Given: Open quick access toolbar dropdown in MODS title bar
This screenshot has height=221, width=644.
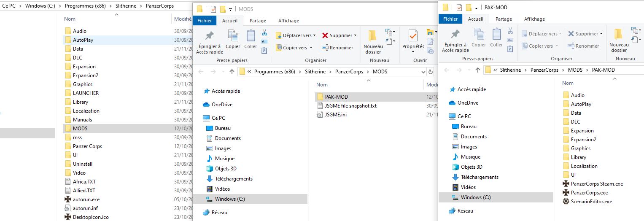Looking at the screenshot, I should (x=231, y=9).
